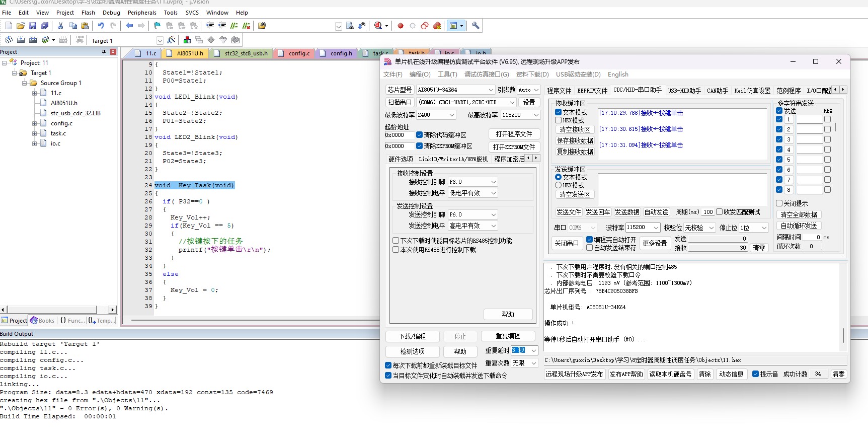The height and width of the screenshot is (443, 868).
Task: Open the Pack Installer icon
Action: pos(235,40)
